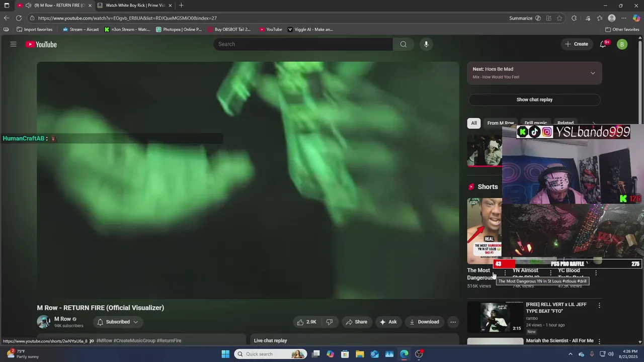Image resolution: width=644 pixels, height=362 pixels.
Task: Click the #CreateMusicGroup hashtag
Action: point(134,340)
